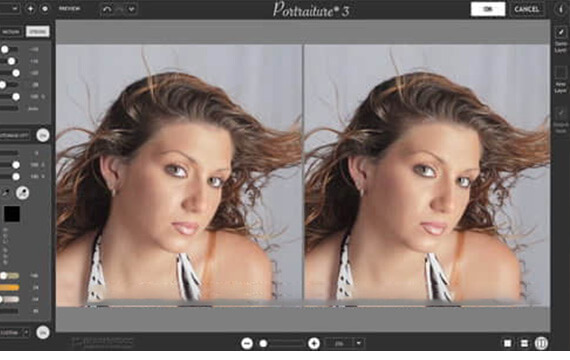This screenshot has height=360, width=570.
Task: Enable the New Layer checkbox
Action: 561,72
